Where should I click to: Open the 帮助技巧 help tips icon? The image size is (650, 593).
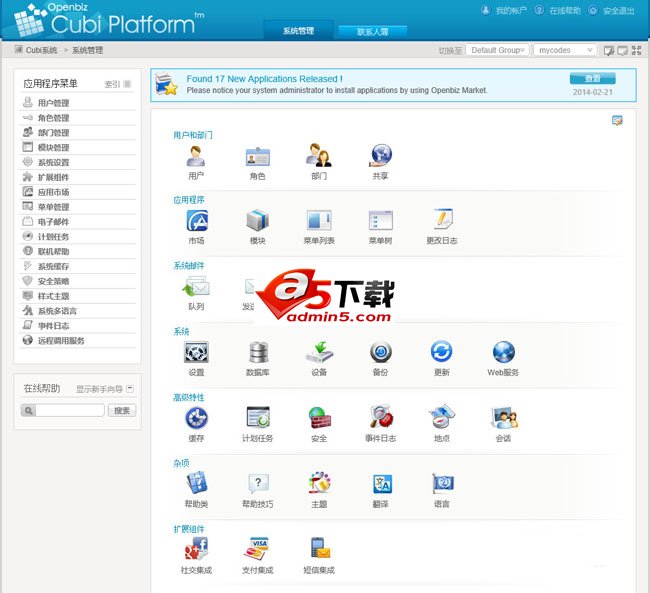[x=258, y=484]
